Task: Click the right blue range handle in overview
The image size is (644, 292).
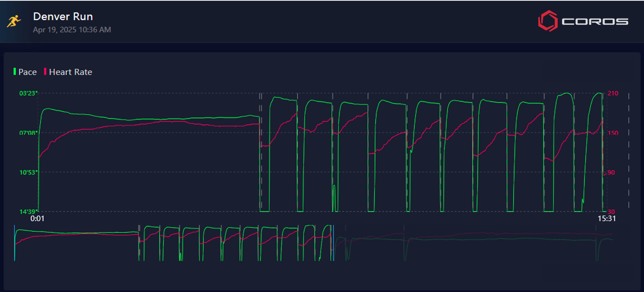Action: point(333,243)
